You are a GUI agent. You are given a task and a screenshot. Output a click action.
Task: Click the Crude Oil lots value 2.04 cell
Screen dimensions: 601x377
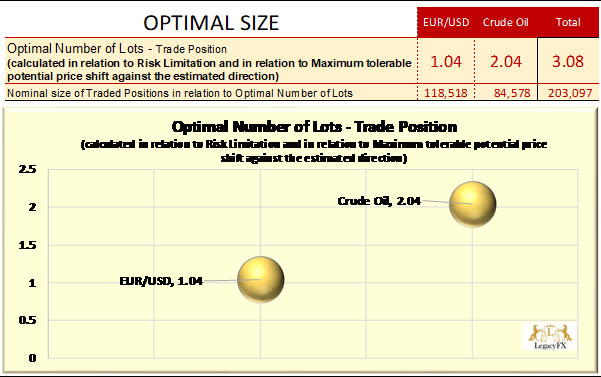tap(506, 61)
